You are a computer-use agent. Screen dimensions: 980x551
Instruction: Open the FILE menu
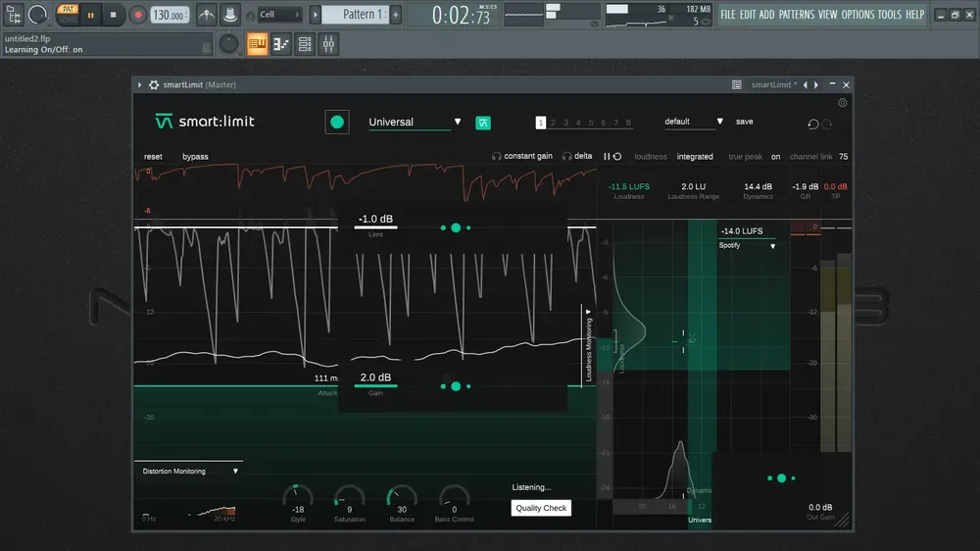coord(727,15)
